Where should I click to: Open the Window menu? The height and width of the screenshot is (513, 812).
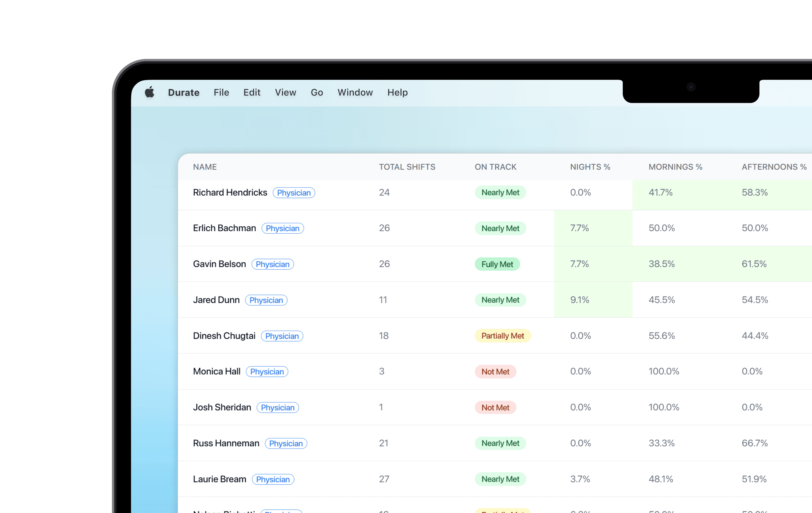click(355, 92)
